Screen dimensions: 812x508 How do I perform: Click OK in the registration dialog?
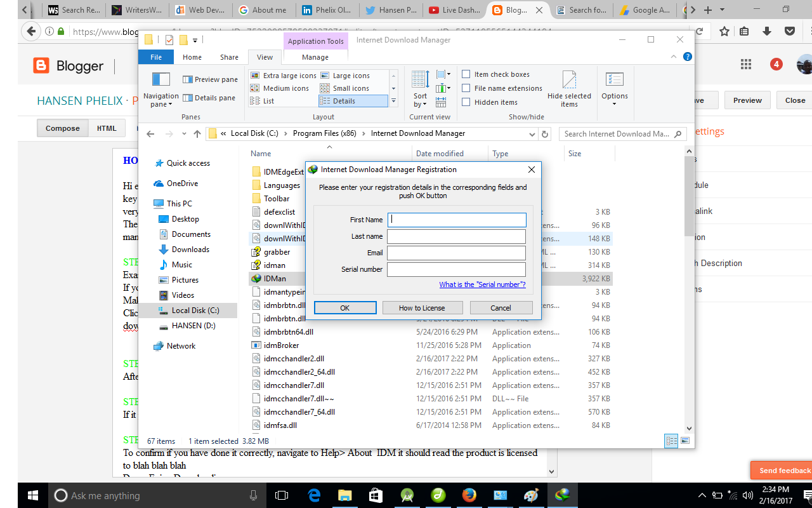344,308
